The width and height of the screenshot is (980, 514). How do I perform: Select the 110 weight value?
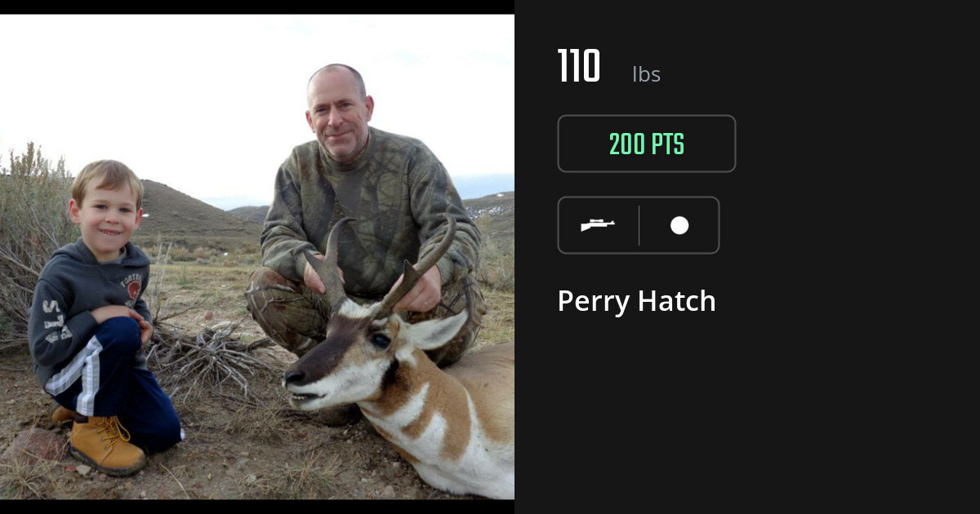point(579,67)
